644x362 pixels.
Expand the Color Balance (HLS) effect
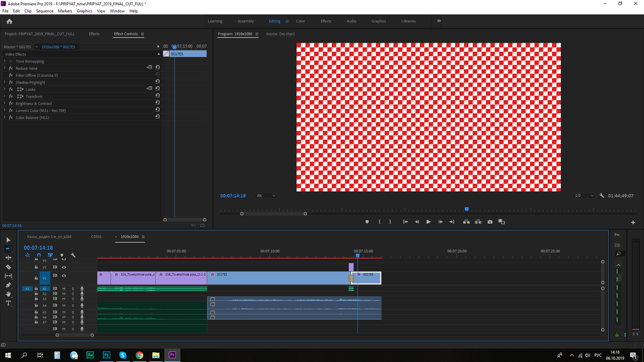pyautogui.click(x=4, y=117)
